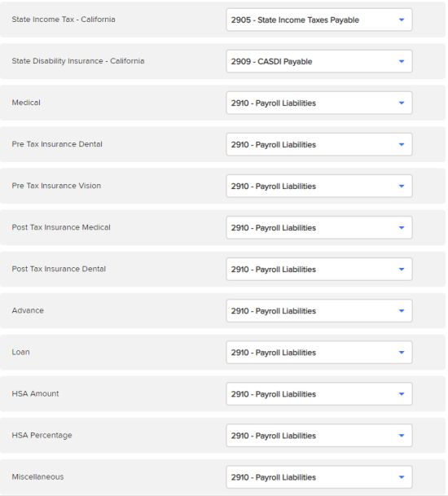
Task: Click the dropdown arrow in HSA Amount row
Action: click(x=402, y=394)
